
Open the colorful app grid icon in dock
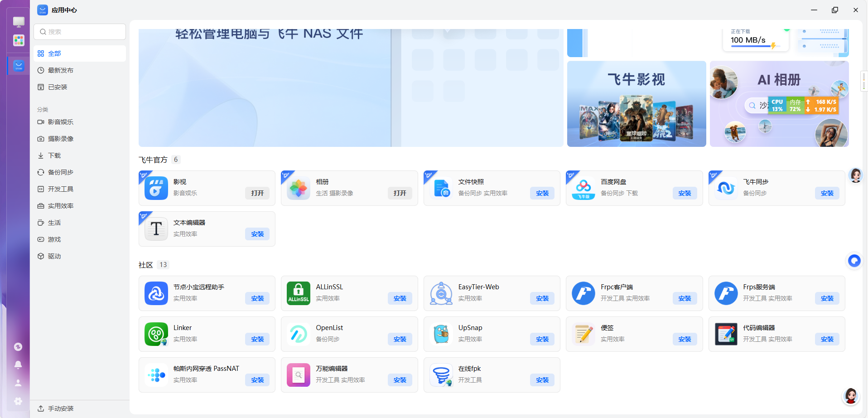19,40
